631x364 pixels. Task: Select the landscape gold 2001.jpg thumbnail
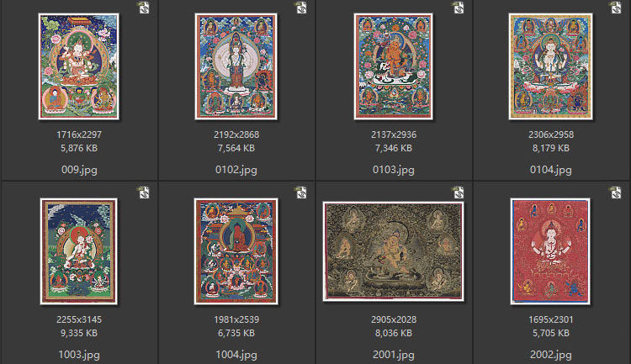click(x=394, y=251)
